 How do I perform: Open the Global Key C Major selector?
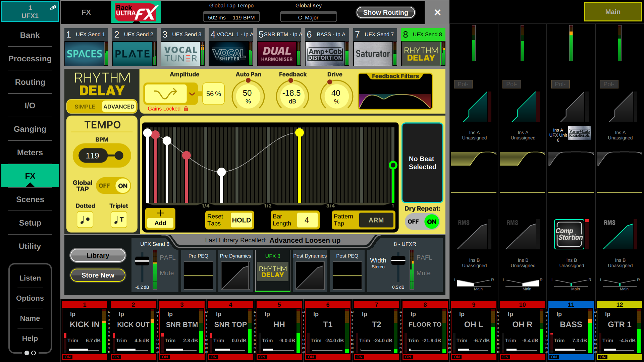308,17
